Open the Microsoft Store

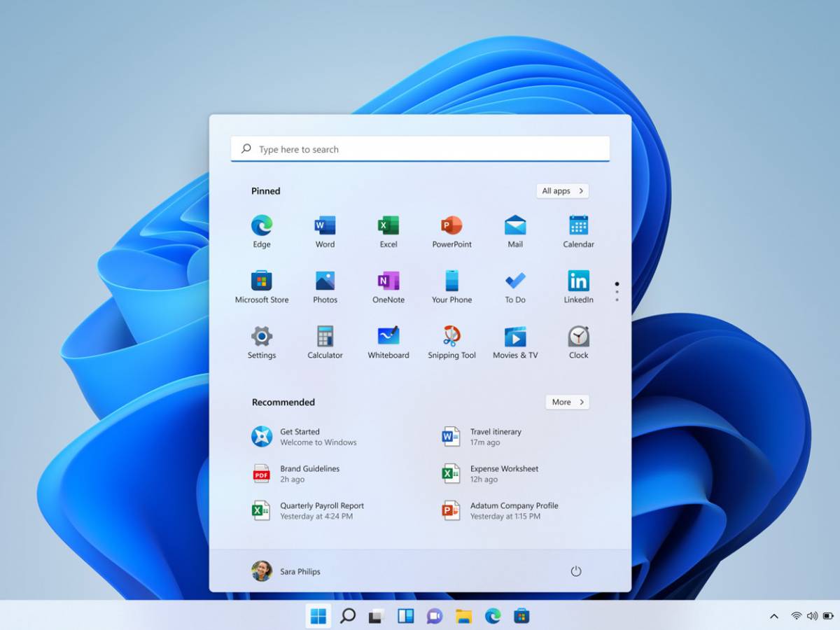tap(261, 281)
